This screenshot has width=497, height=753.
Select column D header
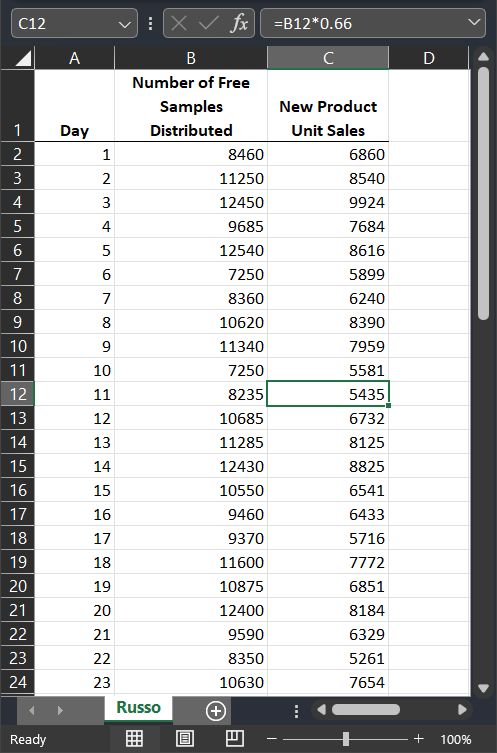coord(428,58)
